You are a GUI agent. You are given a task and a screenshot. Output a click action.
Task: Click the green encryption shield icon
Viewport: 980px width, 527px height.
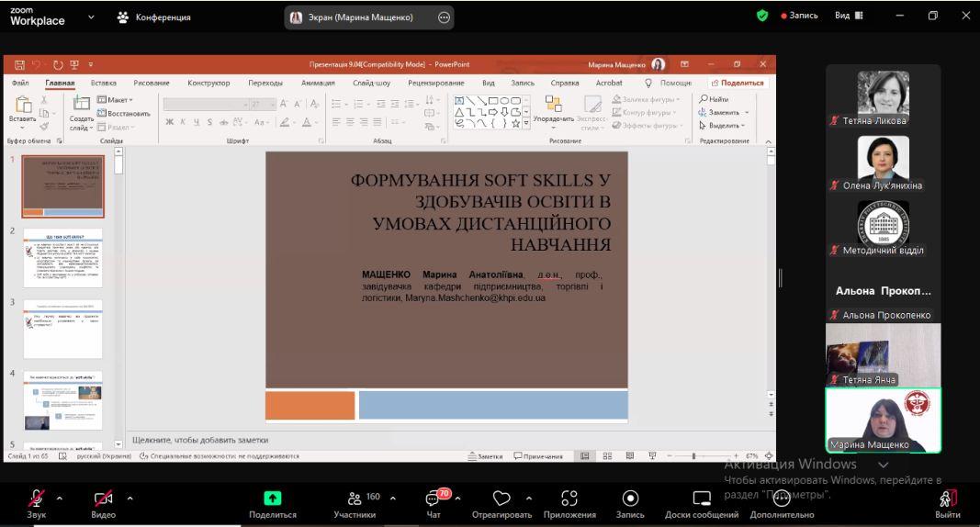tap(762, 17)
